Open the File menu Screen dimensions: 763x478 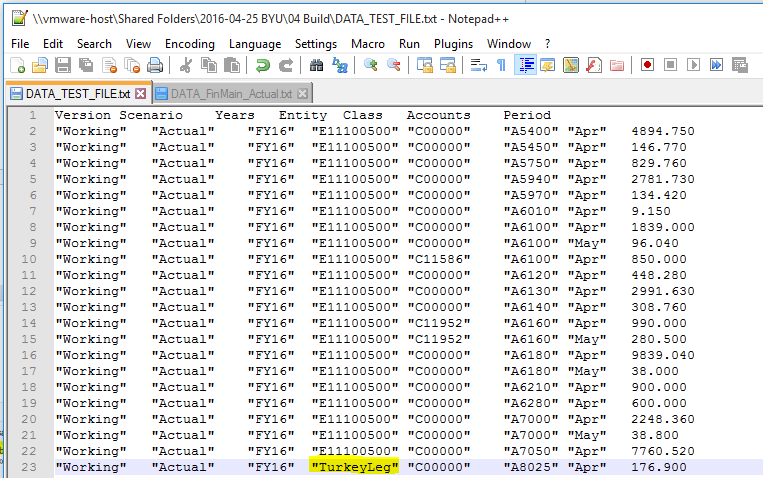(x=20, y=44)
